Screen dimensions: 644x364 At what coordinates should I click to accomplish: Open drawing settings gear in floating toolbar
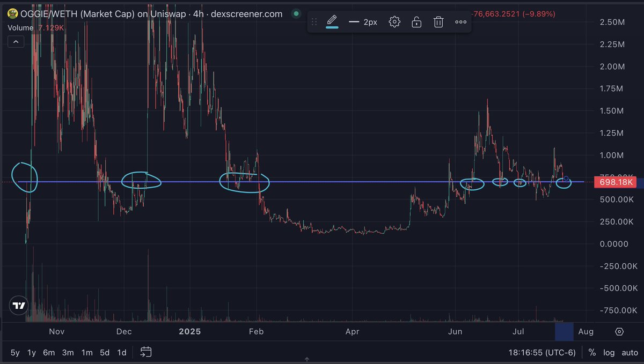point(394,22)
